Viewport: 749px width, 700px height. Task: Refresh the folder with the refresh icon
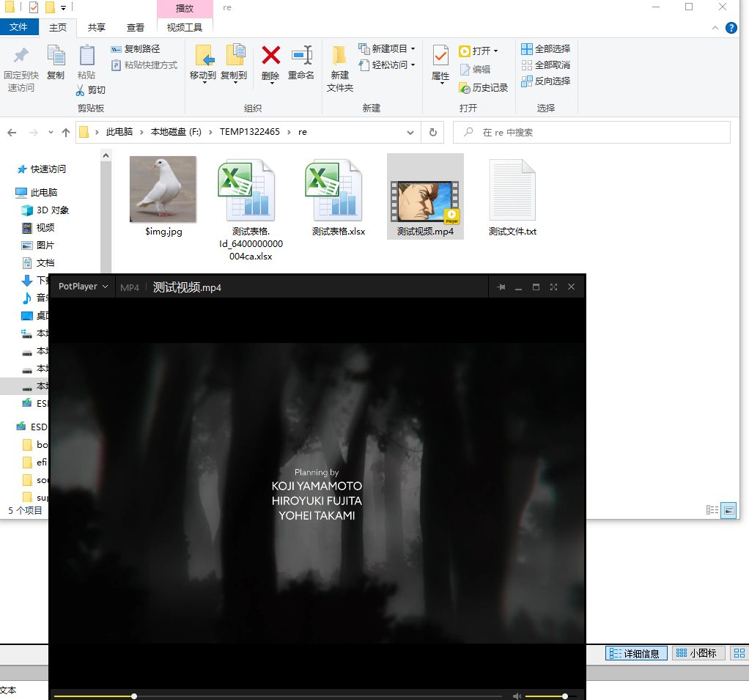432,132
